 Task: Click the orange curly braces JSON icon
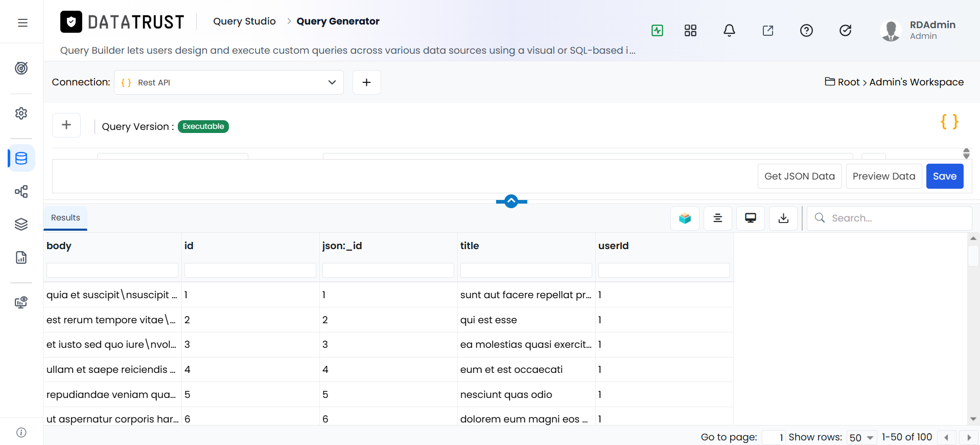pos(949,122)
